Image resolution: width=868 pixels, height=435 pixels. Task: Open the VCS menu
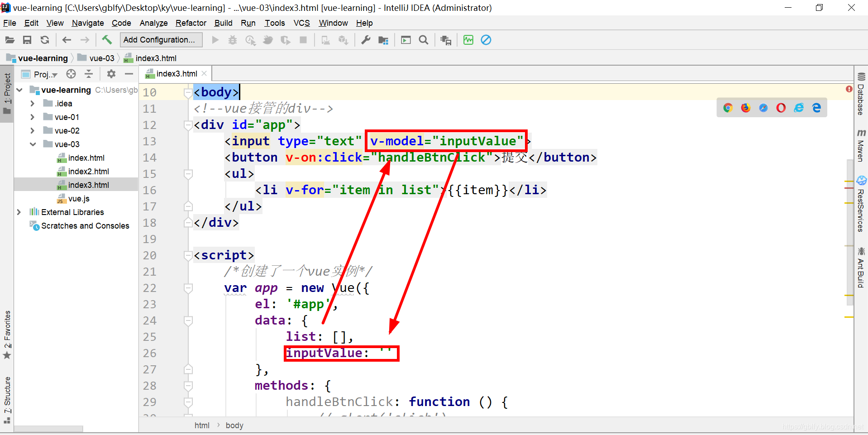click(302, 23)
